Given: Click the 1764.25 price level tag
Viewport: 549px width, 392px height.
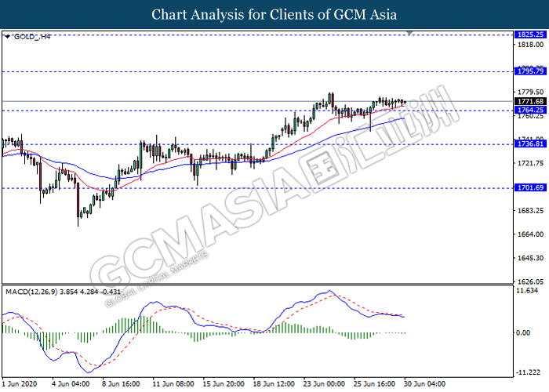Looking at the screenshot, I should pyautogui.click(x=530, y=110).
